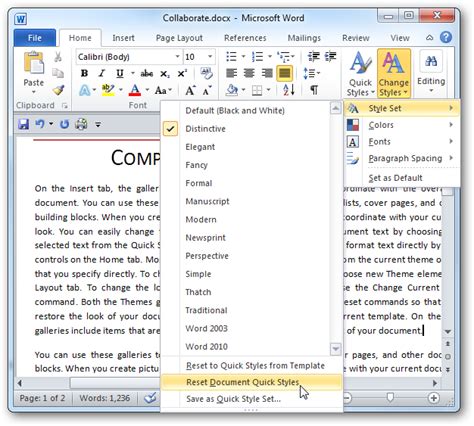Viewport: 474px width, 426px height.
Task: Click the Copy icon
Action: tap(58, 73)
